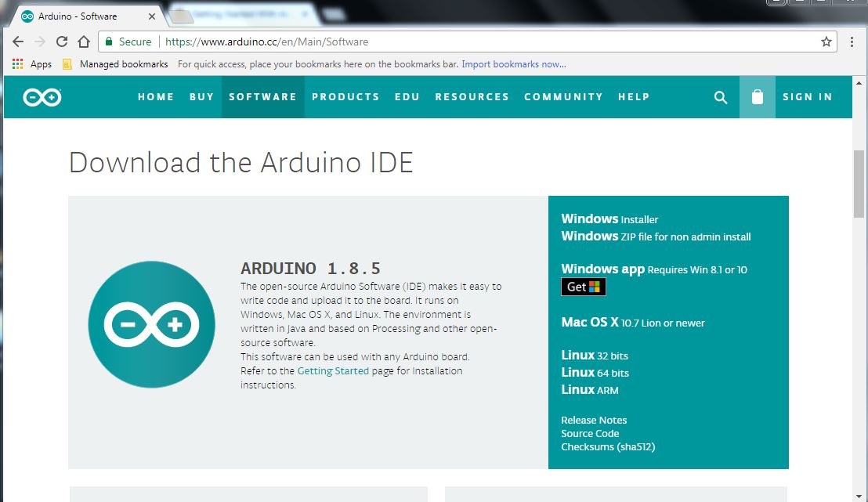Click the page vertical scrollbar thumb
Screen dimensions: 868x502
pos(859,184)
